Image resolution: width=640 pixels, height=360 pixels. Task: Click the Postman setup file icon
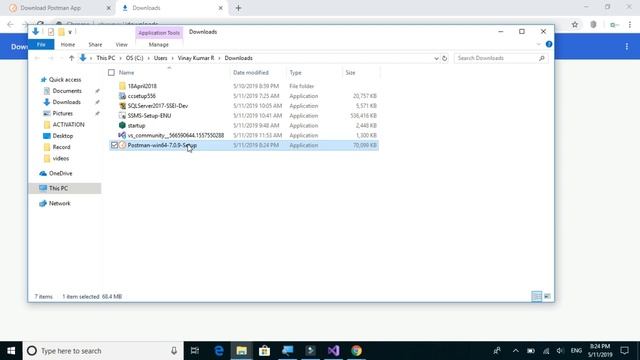click(x=122, y=145)
